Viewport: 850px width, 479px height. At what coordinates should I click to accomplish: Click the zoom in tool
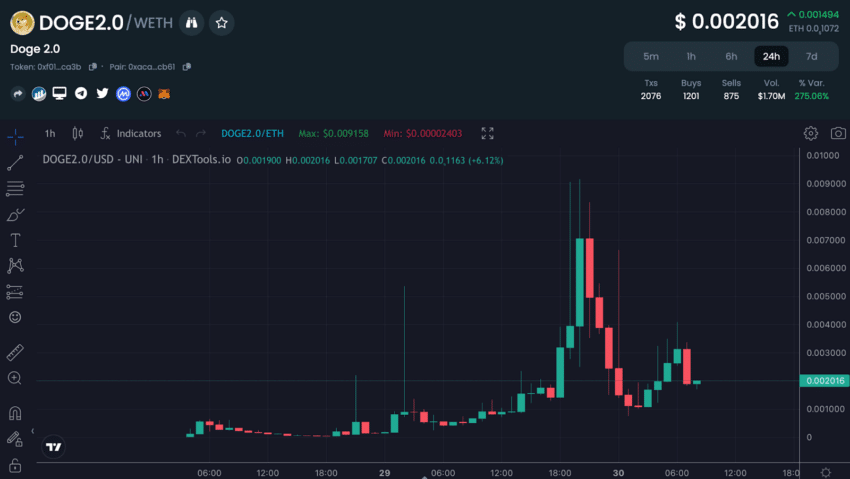pos(15,378)
